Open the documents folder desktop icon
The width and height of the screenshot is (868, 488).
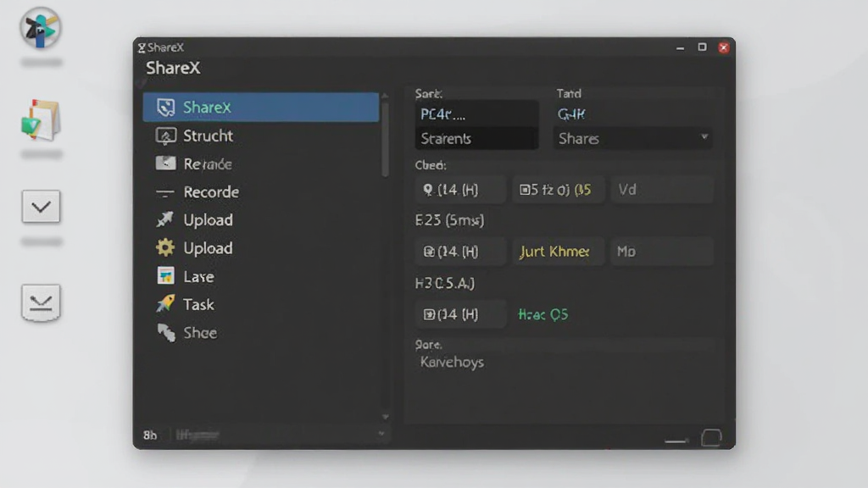[41, 120]
